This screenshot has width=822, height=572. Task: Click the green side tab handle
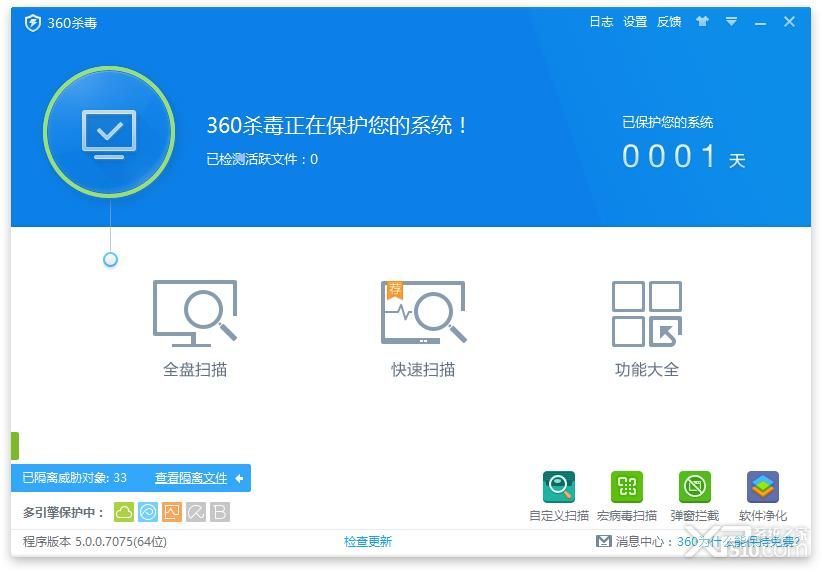point(15,446)
